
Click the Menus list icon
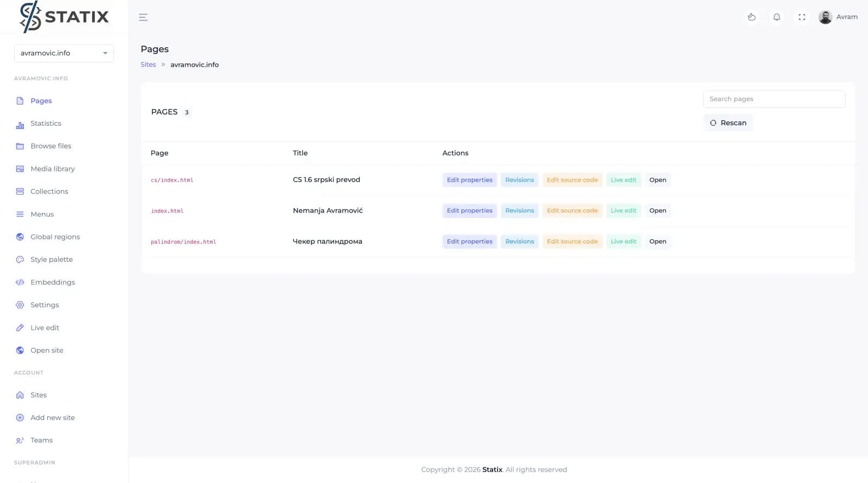point(20,214)
